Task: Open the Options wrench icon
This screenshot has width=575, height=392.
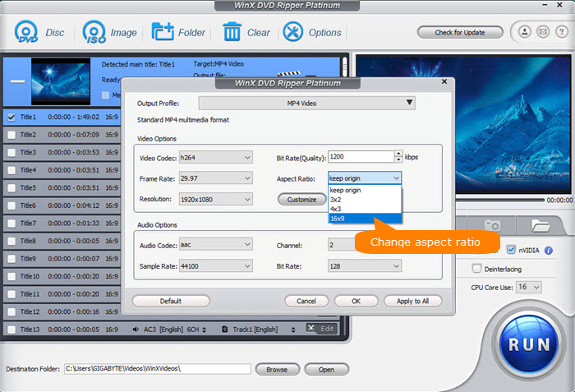Action: (x=292, y=32)
